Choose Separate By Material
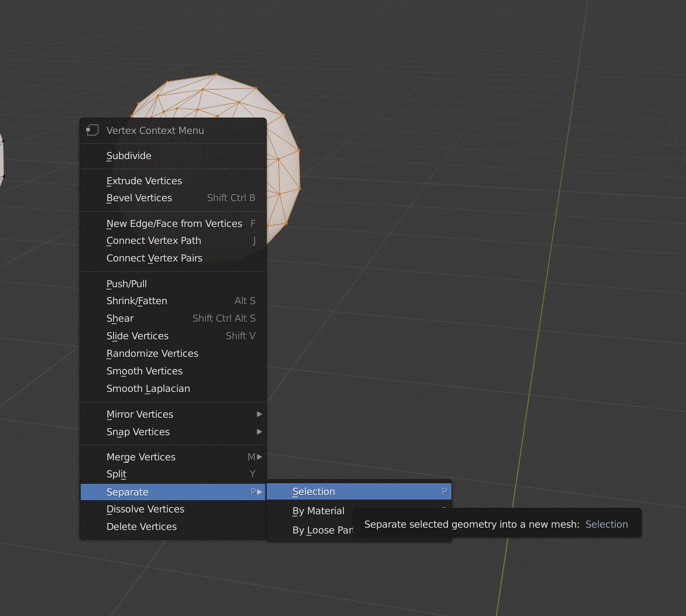The height and width of the screenshot is (616, 686). pos(319,511)
